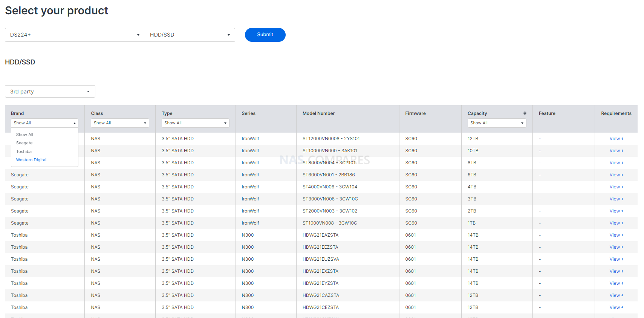
Task: Click the Model Number column header
Action: tap(318, 113)
